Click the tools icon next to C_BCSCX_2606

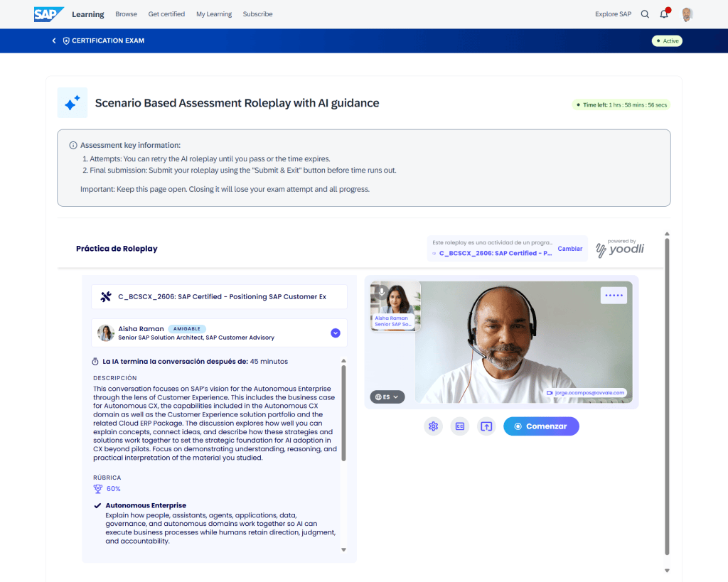click(x=106, y=296)
